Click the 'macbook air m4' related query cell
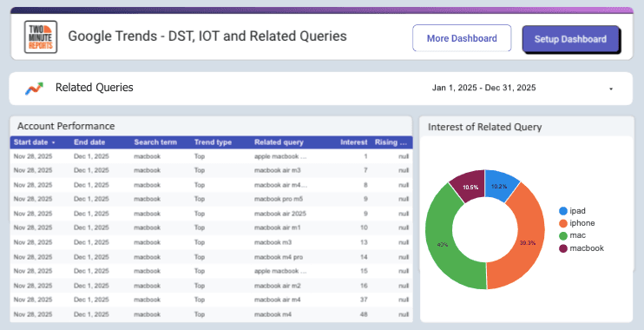Image resolution: width=644 pixels, height=330 pixels. 277,300
